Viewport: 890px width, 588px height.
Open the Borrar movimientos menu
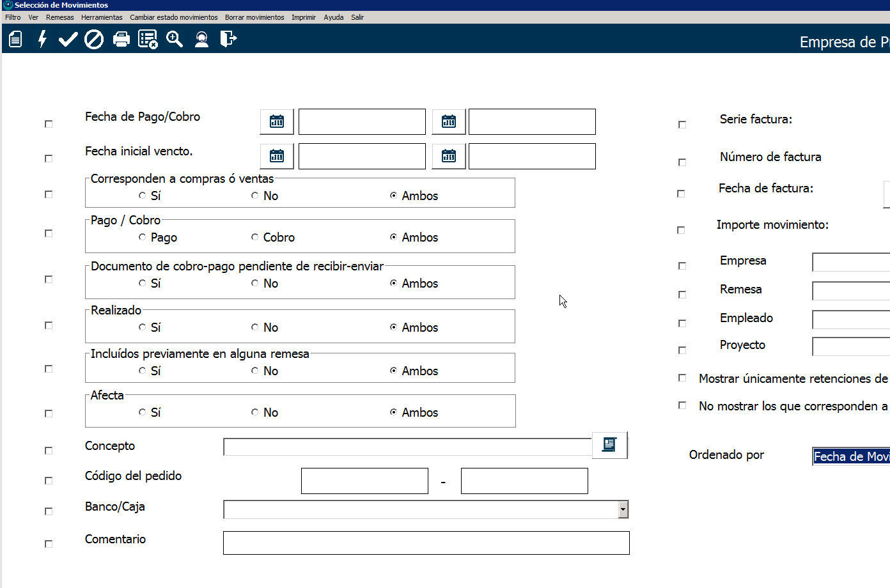point(254,17)
